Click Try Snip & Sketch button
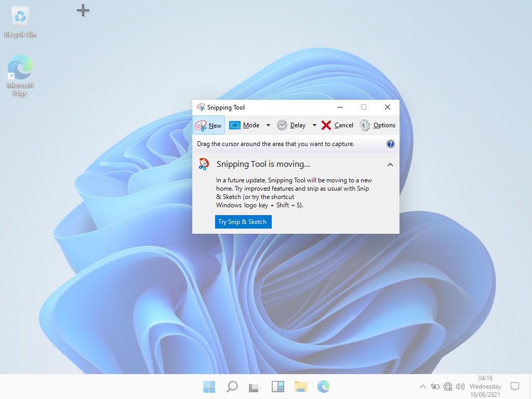 243,221
